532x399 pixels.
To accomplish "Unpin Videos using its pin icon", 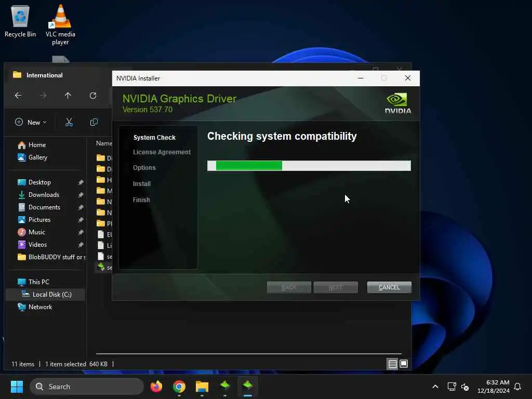I will [81, 245].
